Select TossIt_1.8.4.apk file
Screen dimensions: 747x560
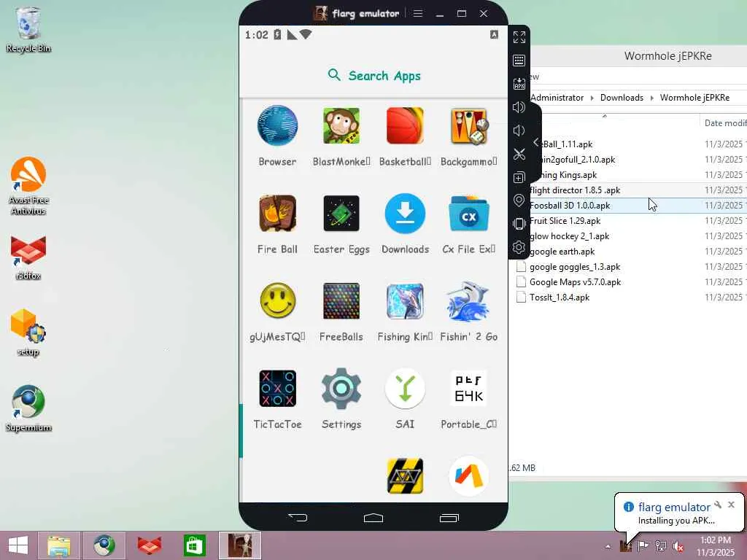[x=560, y=297]
